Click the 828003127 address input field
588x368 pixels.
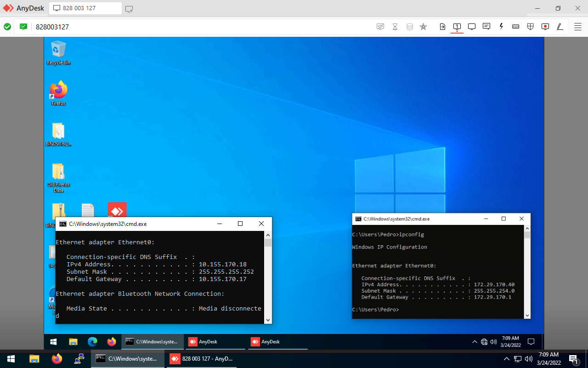[184, 27]
